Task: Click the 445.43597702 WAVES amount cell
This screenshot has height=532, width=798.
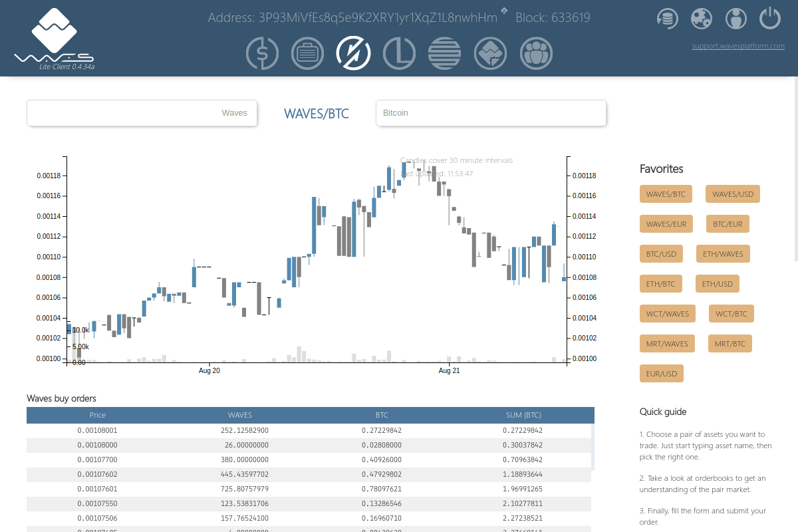Action: (x=245, y=474)
